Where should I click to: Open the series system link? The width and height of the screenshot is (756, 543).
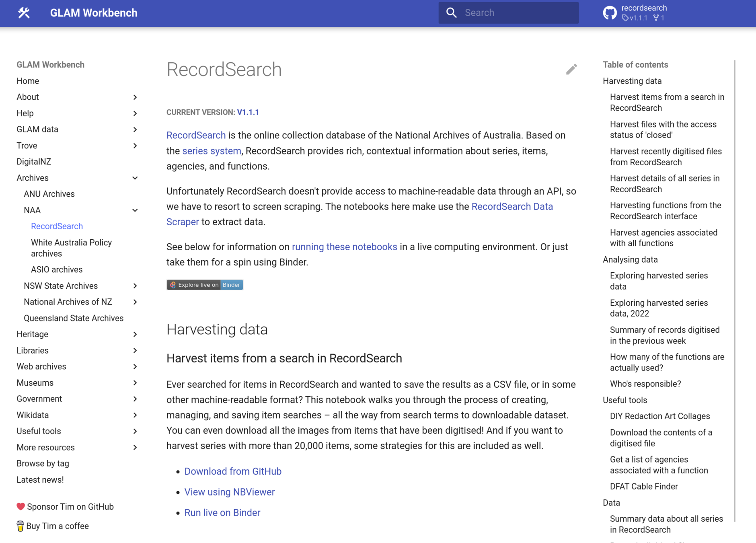[x=212, y=151]
